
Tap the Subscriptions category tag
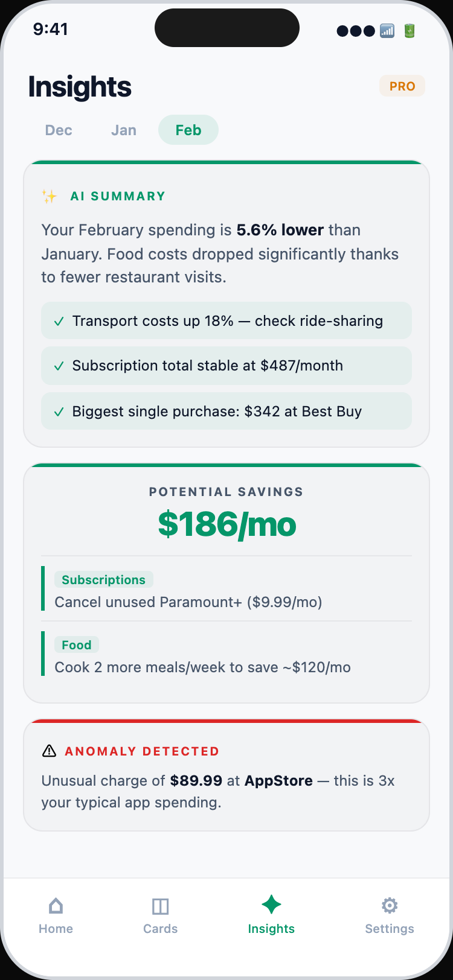(103, 580)
